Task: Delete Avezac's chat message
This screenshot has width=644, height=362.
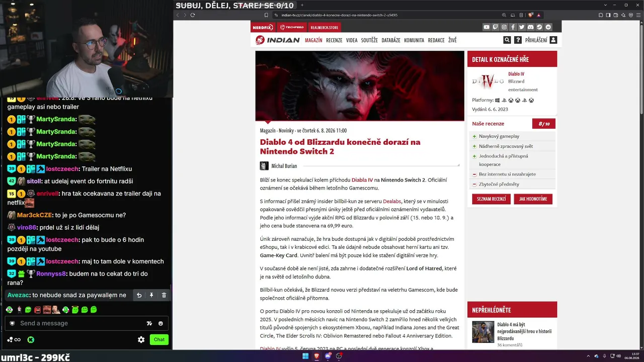Action: pos(164,295)
